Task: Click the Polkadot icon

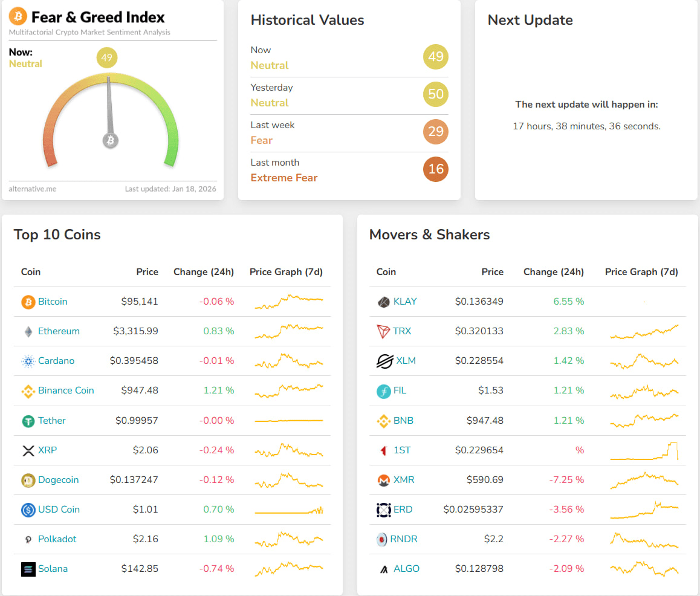Action: pos(28,539)
